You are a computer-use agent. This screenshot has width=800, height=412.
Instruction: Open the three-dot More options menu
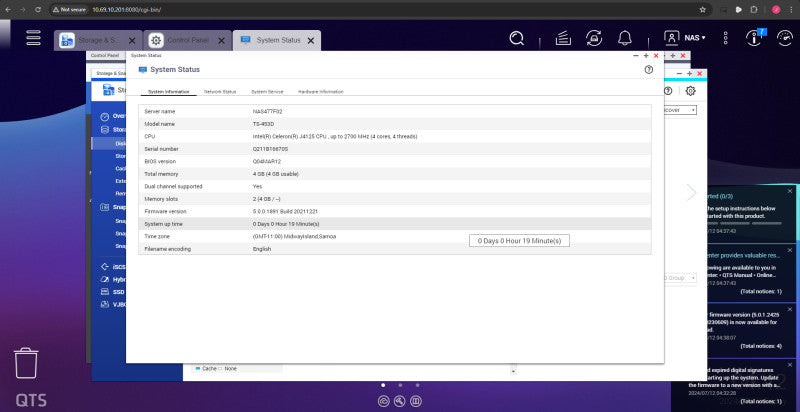coord(726,38)
